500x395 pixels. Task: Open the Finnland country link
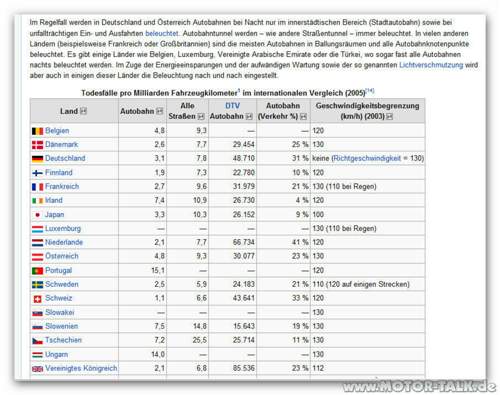59,172
